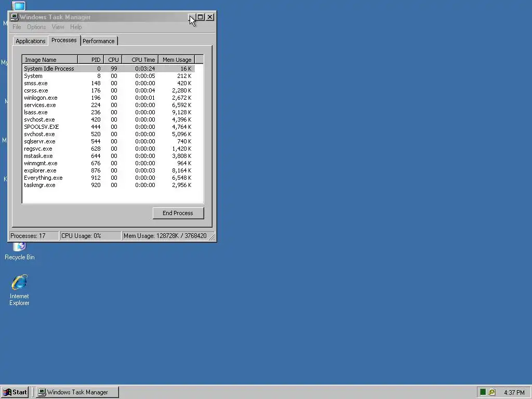Sort by CPU Time column header
Image resolution: width=532 pixels, height=399 pixels.
pyautogui.click(x=140, y=60)
